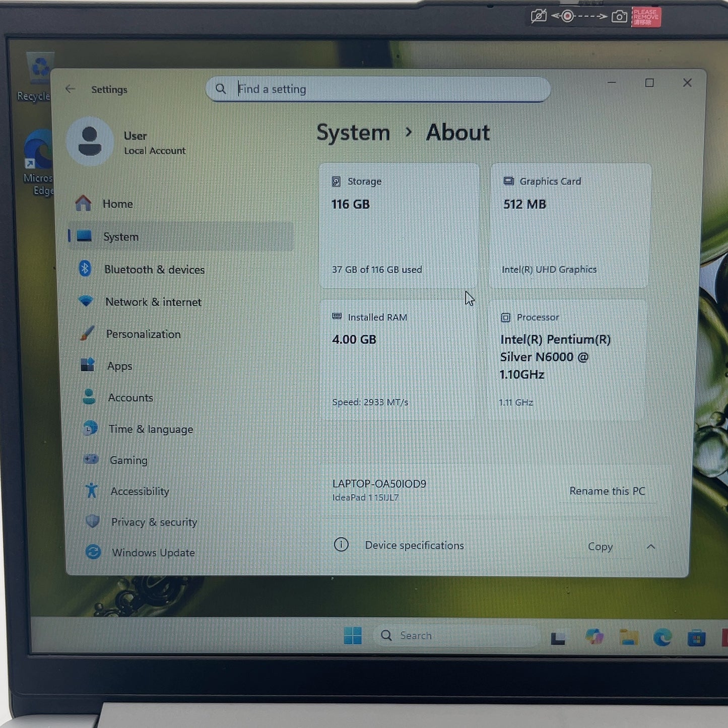
Task: Click the Personalization paintbrush icon
Action: pos(87,333)
